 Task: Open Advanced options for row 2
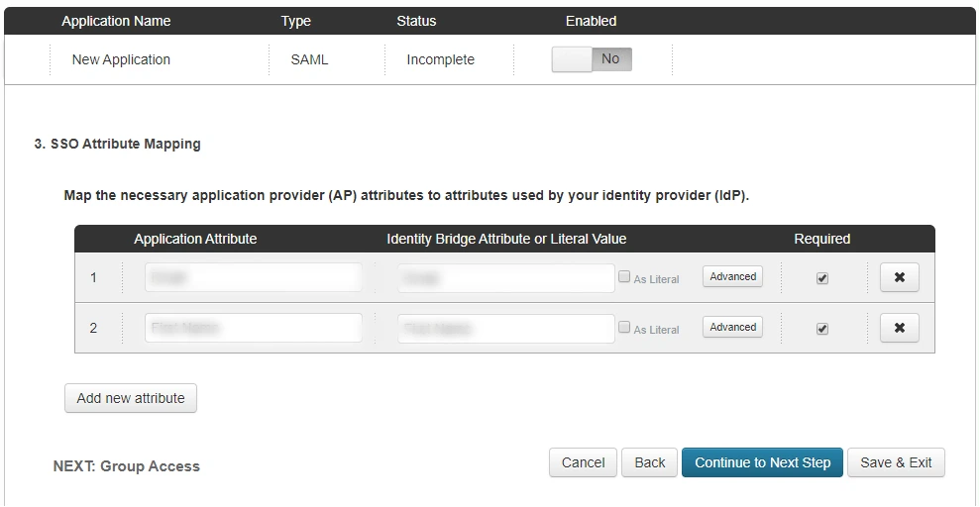732,327
